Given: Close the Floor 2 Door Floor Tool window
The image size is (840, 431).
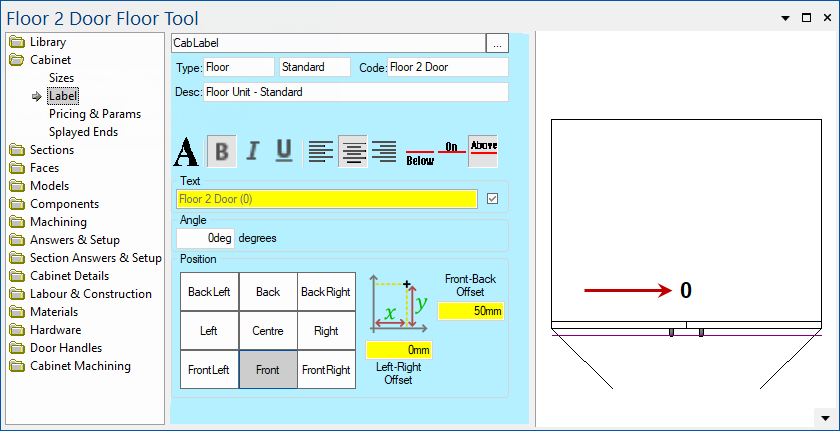Looking at the screenshot, I should pyautogui.click(x=827, y=18).
